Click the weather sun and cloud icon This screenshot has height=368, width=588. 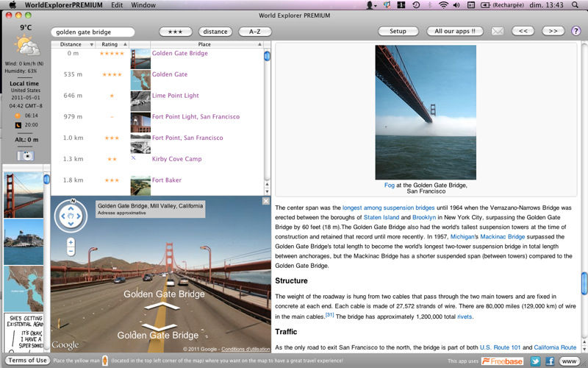coord(27,46)
